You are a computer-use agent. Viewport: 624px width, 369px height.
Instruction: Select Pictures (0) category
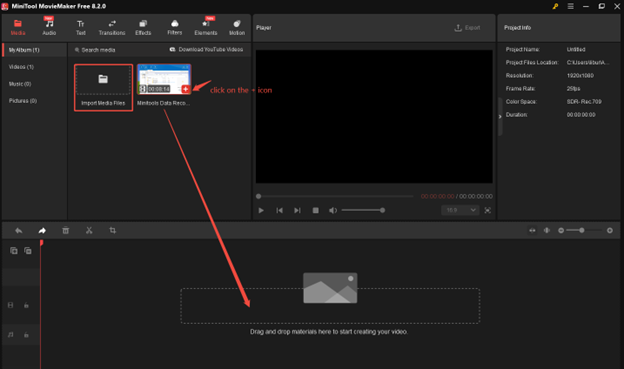[x=23, y=101]
